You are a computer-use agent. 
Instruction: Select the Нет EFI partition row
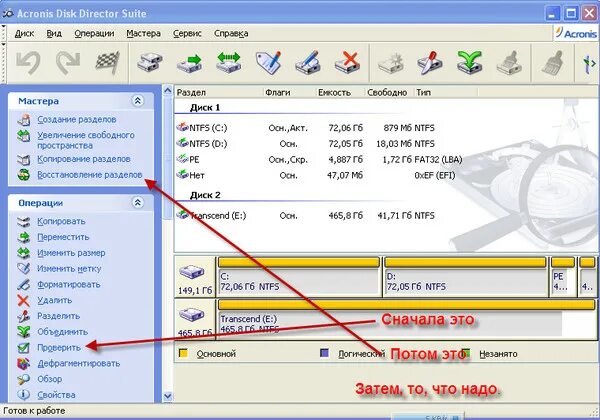pyautogui.click(x=320, y=176)
